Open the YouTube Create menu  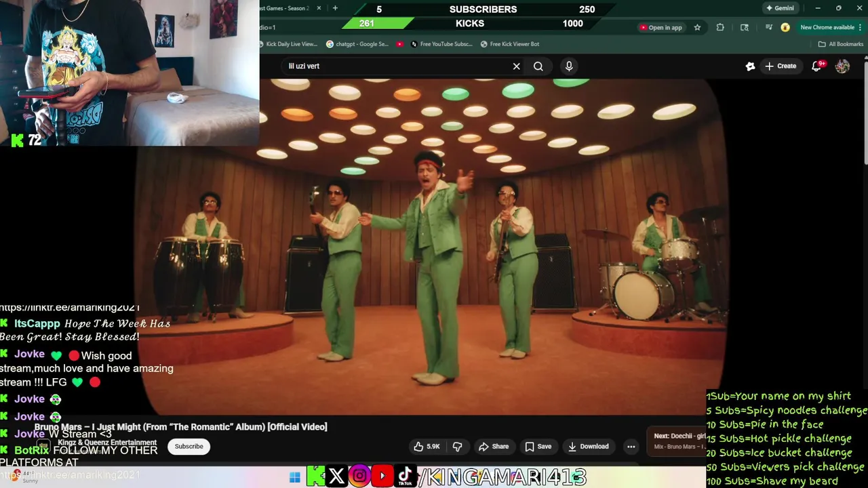pos(781,66)
